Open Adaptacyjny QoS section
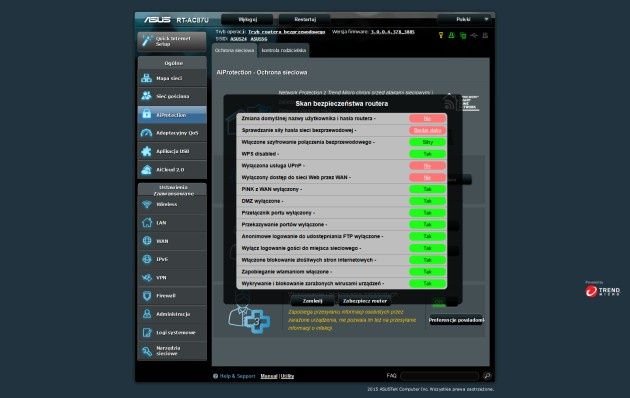Viewport: 630px width, 398px height. (172, 133)
